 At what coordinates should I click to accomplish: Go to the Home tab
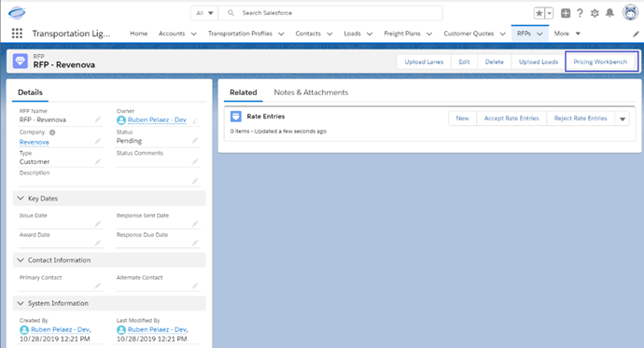139,34
